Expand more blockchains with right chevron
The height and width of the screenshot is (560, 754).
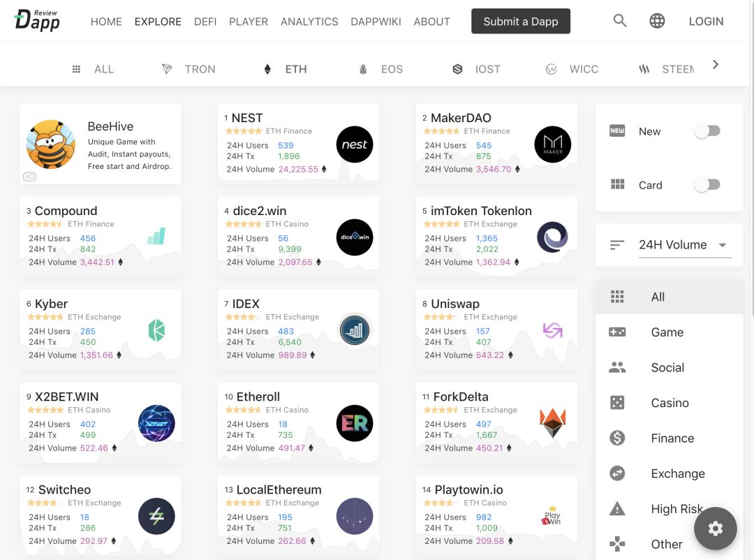point(716,64)
